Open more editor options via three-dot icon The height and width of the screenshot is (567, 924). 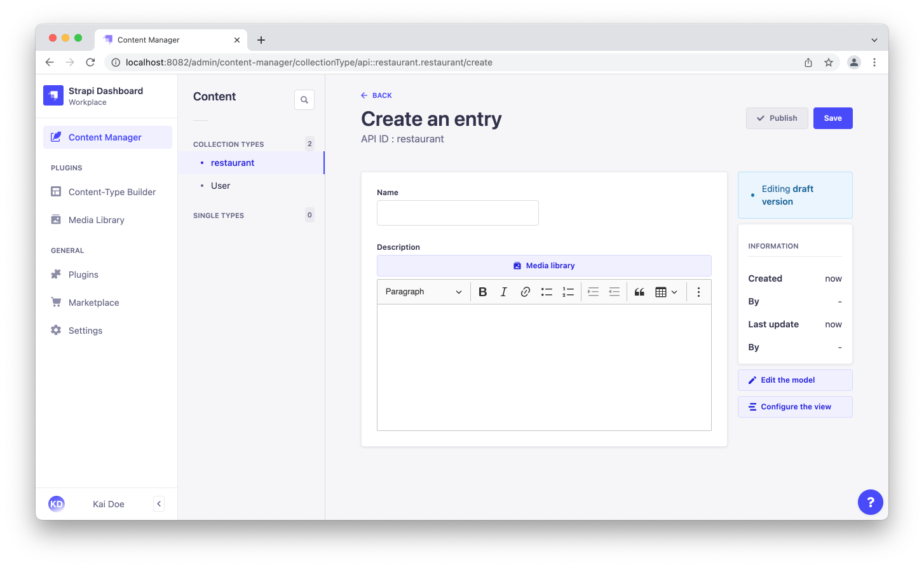[x=698, y=291]
